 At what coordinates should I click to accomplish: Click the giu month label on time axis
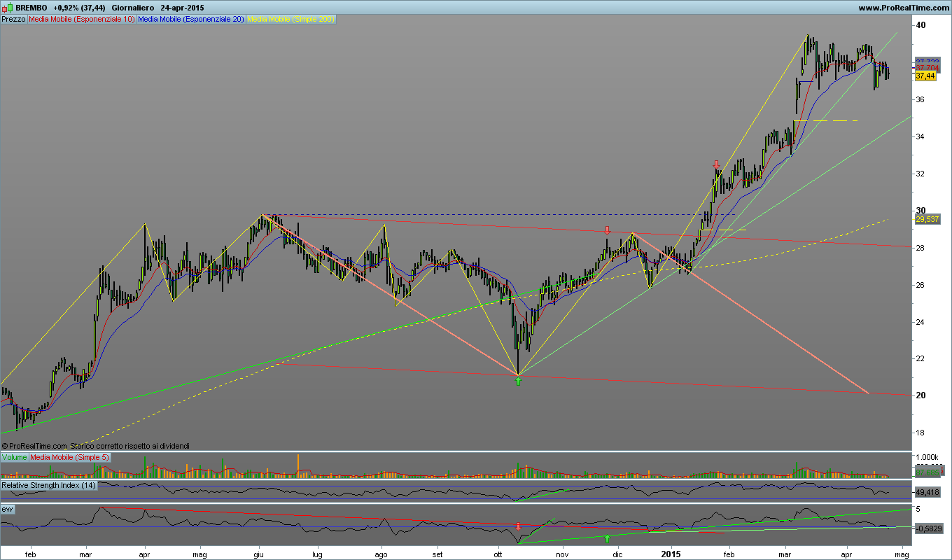258,553
